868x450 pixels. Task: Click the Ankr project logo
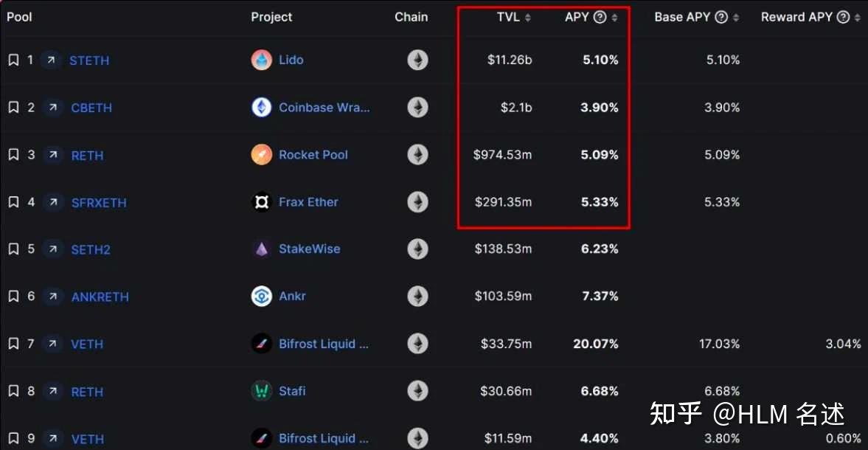tap(262, 296)
